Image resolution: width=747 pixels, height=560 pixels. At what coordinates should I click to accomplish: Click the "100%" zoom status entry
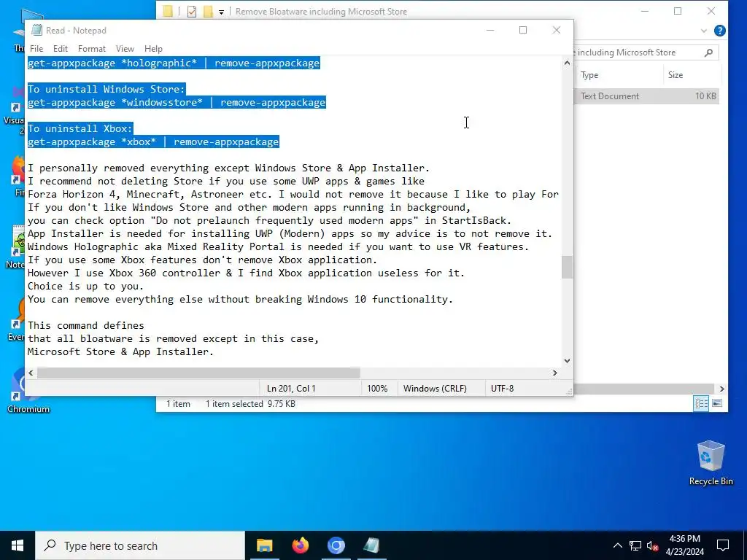[377, 389]
